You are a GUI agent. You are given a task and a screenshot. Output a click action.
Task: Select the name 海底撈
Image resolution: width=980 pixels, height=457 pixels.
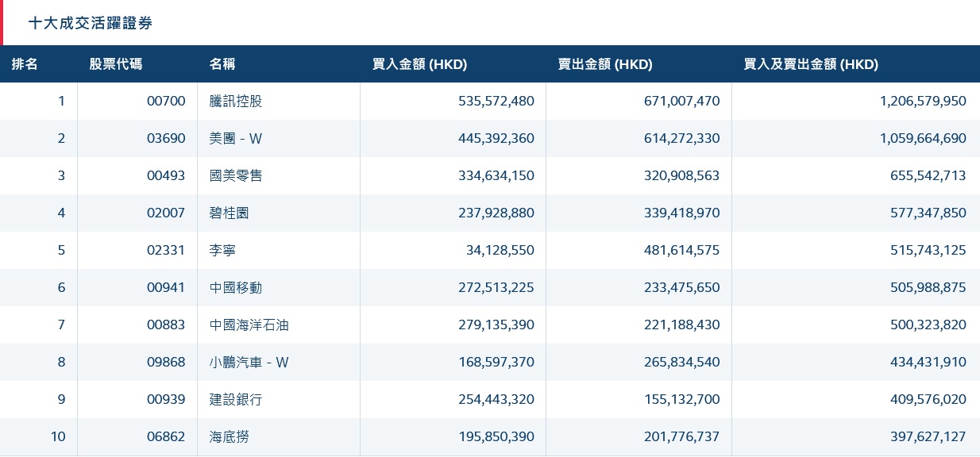click(230, 436)
